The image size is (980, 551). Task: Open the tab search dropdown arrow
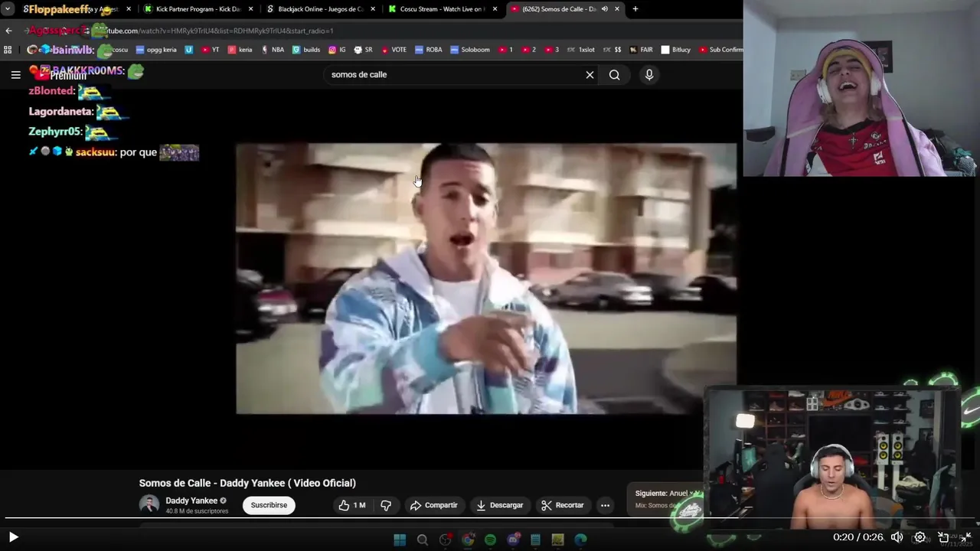pos(8,9)
